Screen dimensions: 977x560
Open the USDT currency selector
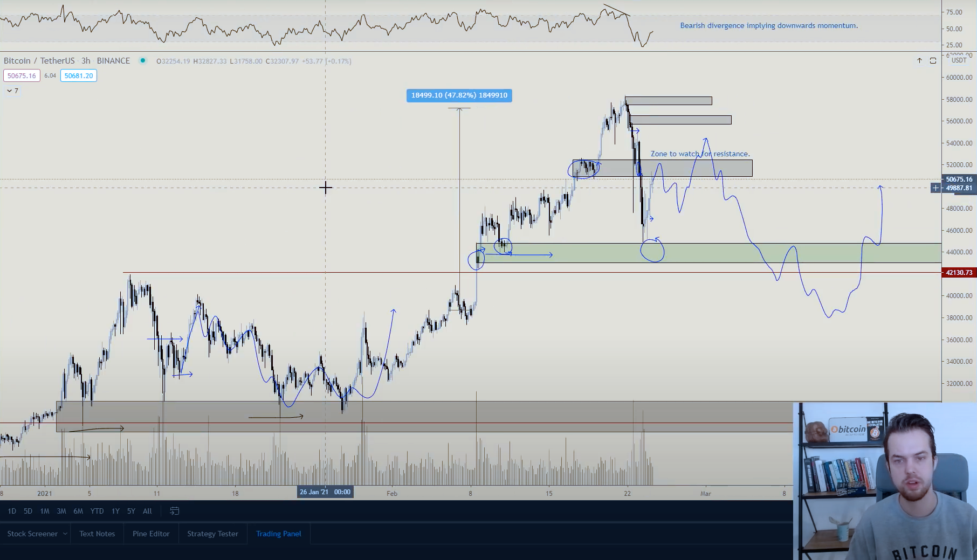click(959, 60)
